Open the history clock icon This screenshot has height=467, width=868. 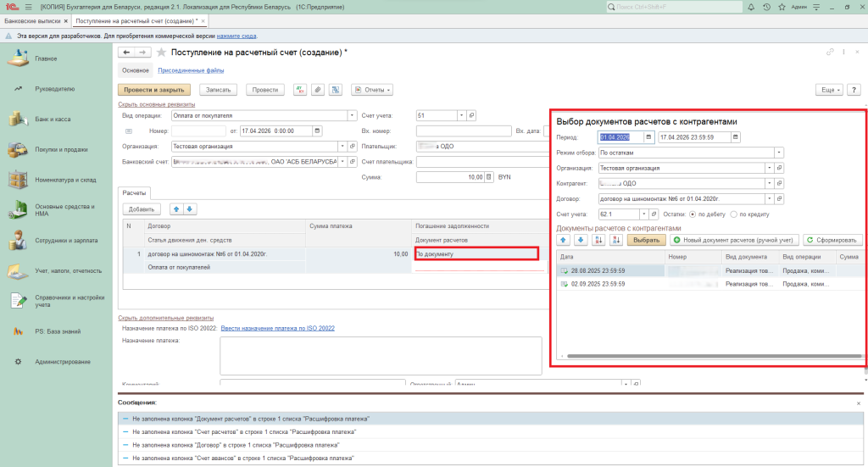tap(766, 7)
